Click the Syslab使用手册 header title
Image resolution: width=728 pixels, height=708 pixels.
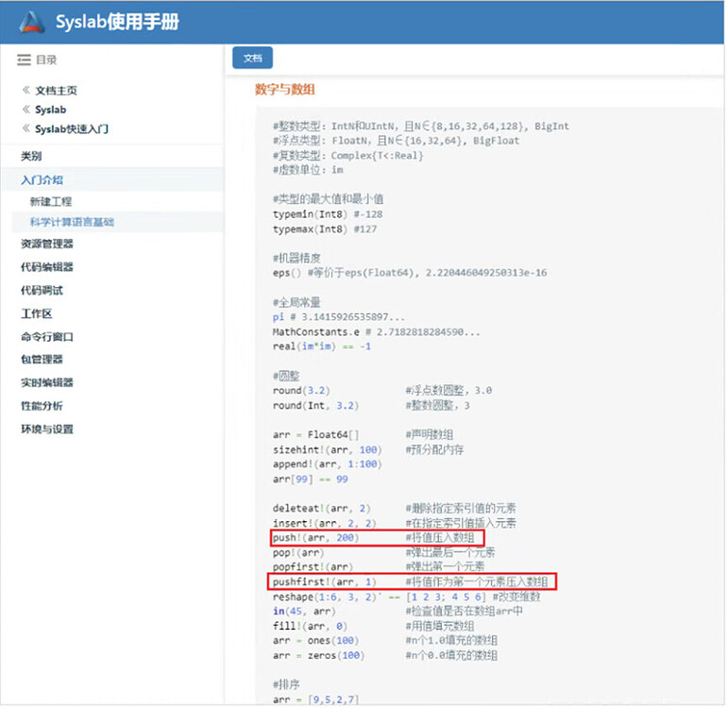(117, 22)
